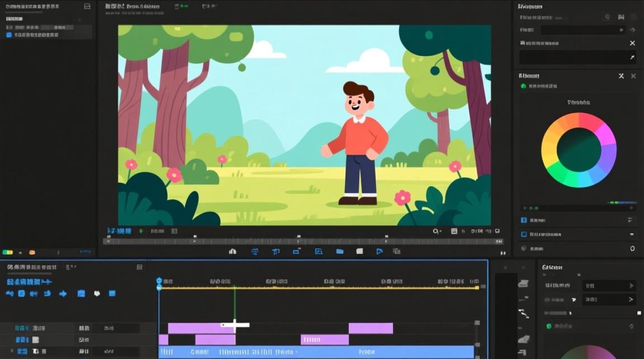Click the blue folder icon under the preview
The width and height of the screenshot is (644, 359).
point(340,251)
